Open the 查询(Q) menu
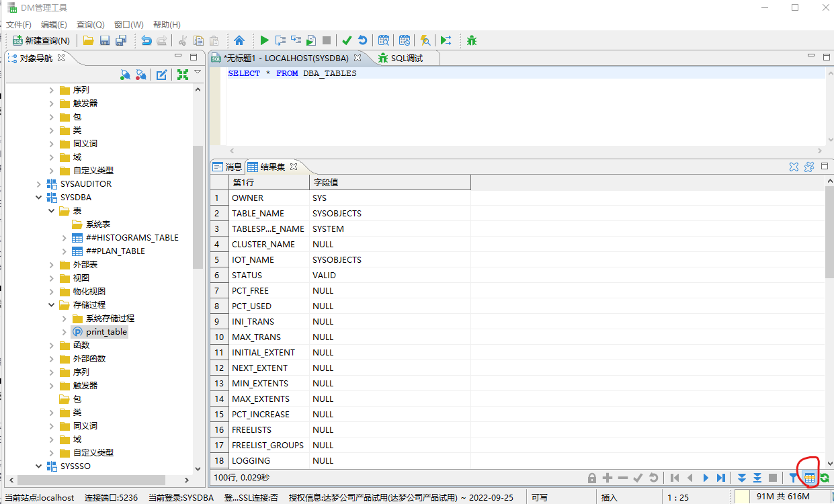This screenshot has height=504, width=834. (x=91, y=25)
